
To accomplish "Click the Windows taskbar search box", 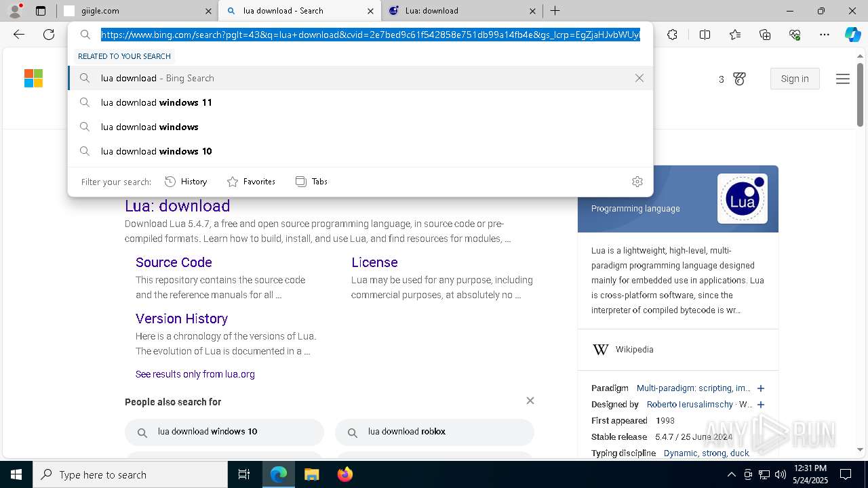I will (130, 474).
